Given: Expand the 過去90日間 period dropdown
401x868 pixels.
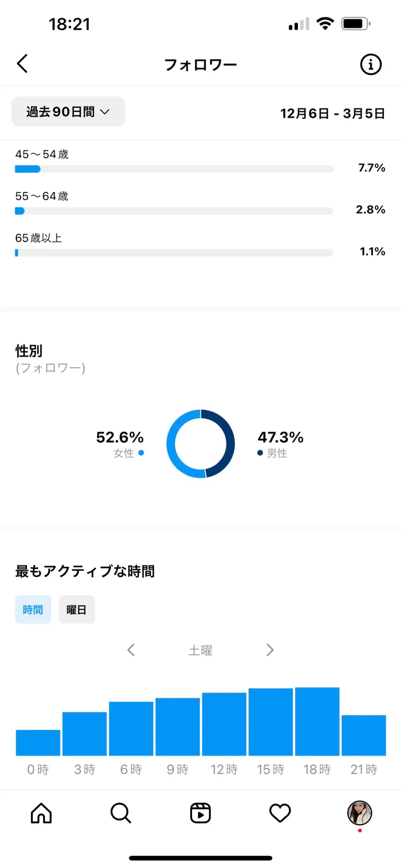Looking at the screenshot, I should pyautogui.click(x=68, y=112).
